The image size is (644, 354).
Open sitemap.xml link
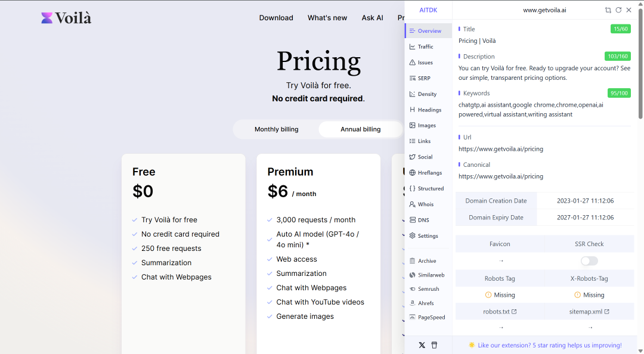(x=589, y=312)
